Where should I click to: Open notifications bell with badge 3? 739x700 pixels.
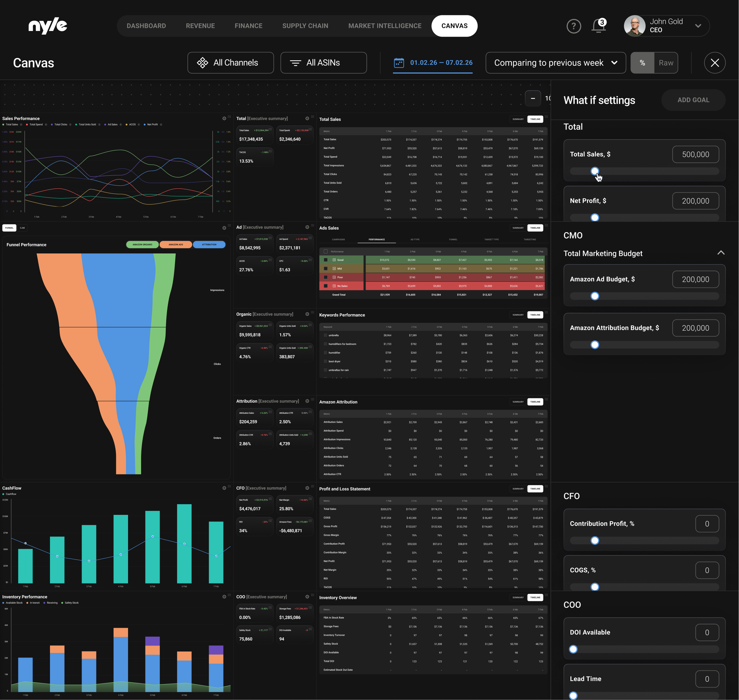tap(598, 26)
